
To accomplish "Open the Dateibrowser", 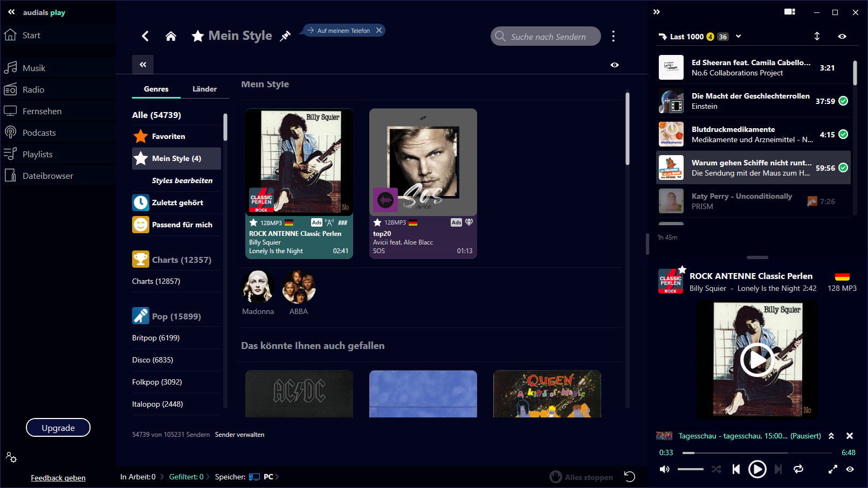I will [47, 176].
